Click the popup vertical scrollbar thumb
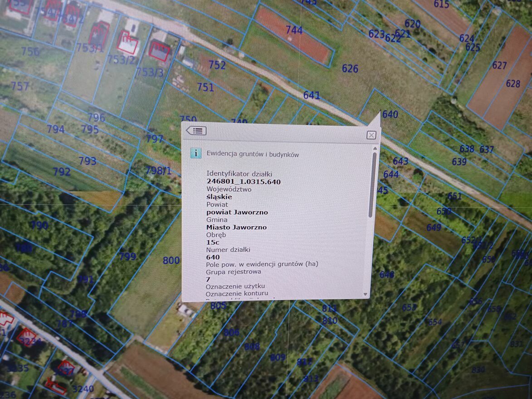 tap(374, 184)
